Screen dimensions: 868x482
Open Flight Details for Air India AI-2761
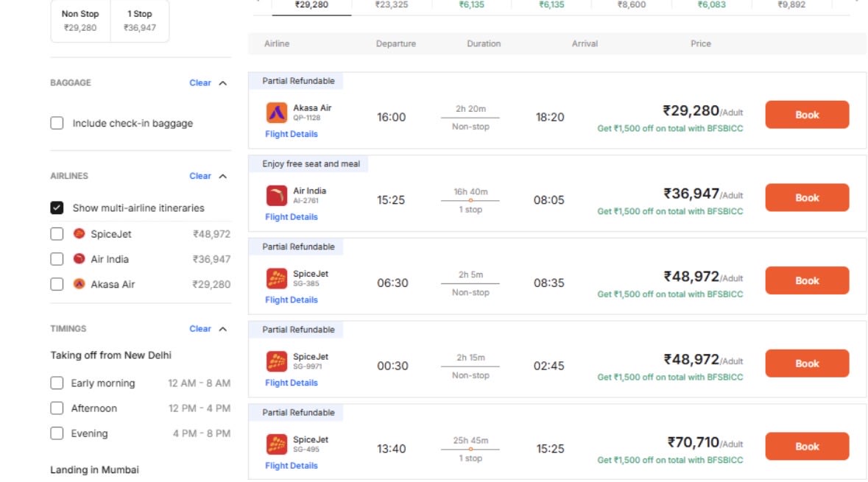(292, 217)
